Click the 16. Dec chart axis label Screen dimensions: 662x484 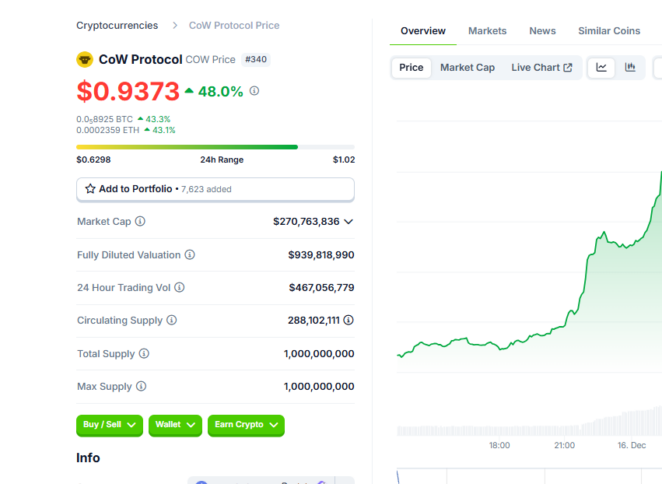tap(632, 445)
